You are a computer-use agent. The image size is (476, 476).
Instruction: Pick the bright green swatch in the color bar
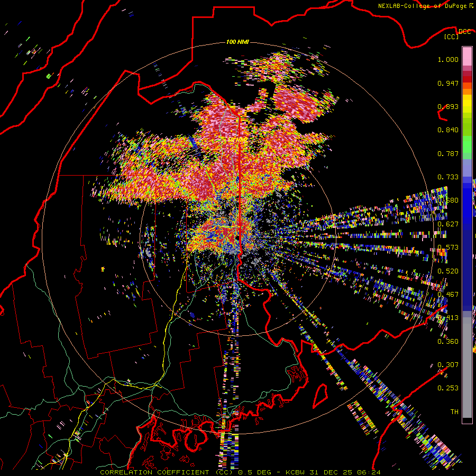pos(467,144)
